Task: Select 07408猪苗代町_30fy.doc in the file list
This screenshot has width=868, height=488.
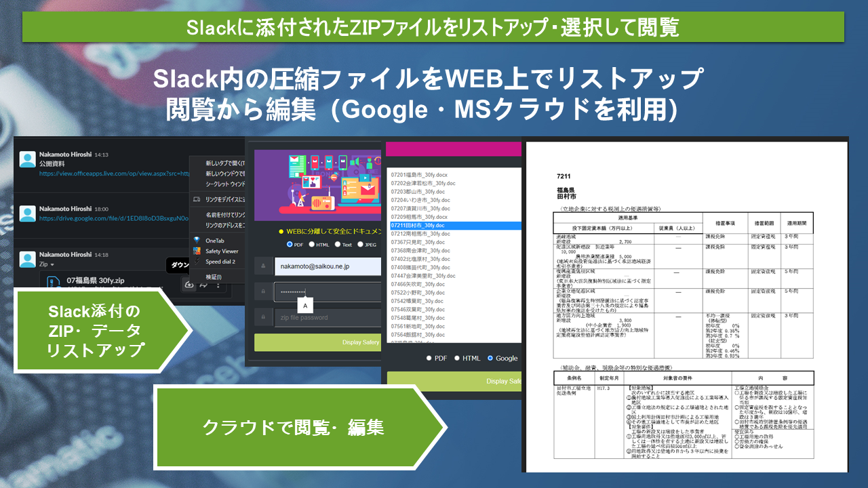Action: pos(420,268)
